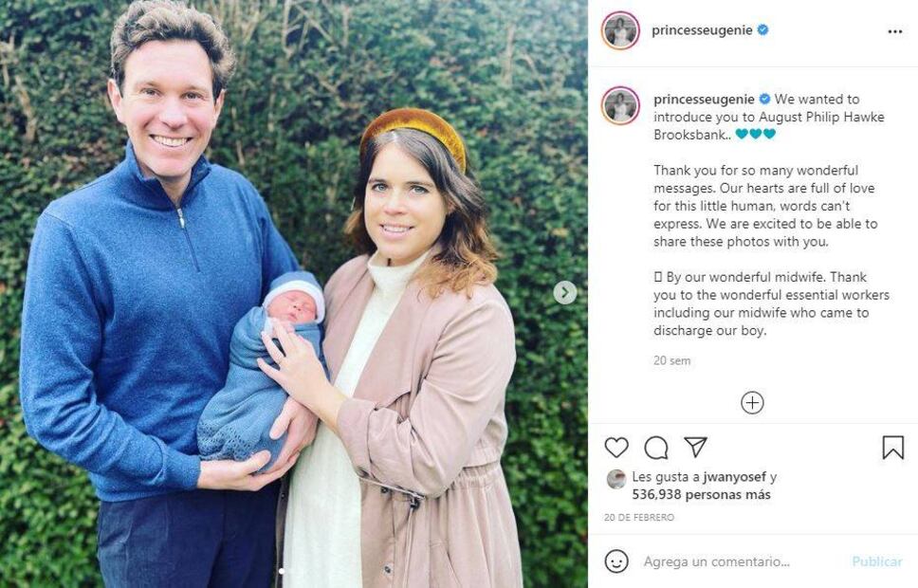The image size is (918, 588).
Task: Open the three-dot more options menu
Action: [x=895, y=31]
